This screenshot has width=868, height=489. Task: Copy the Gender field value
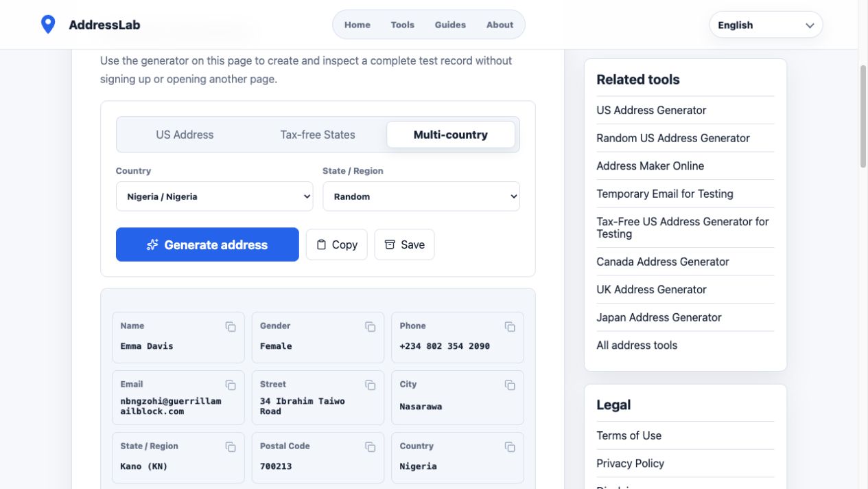click(x=371, y=327)
